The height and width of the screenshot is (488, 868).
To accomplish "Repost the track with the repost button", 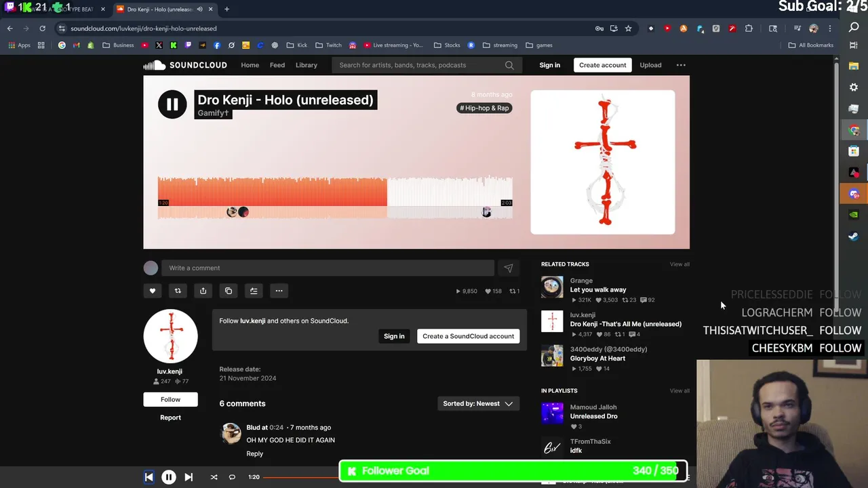I will coord(178,291).
